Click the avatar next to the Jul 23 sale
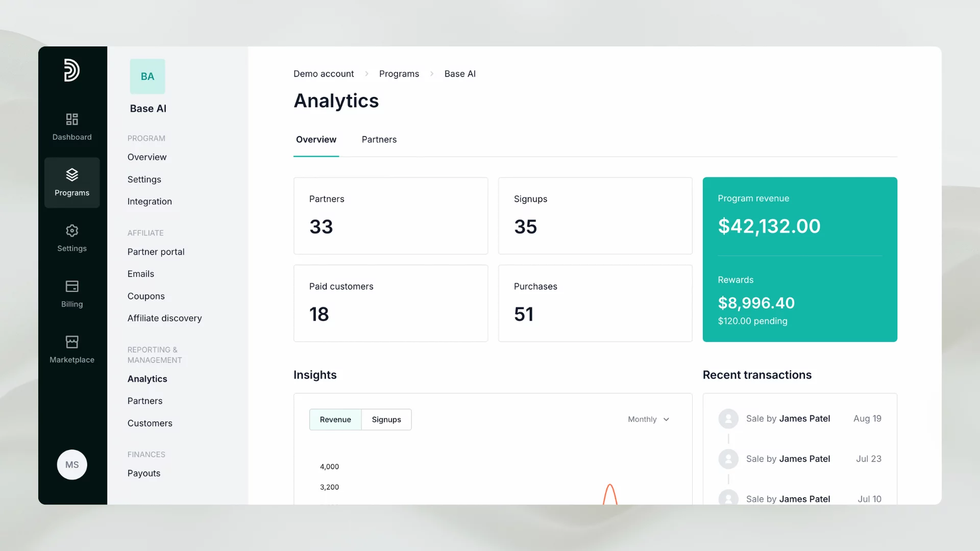This screenshot has width=980, height=551. (x=728, y=459)
